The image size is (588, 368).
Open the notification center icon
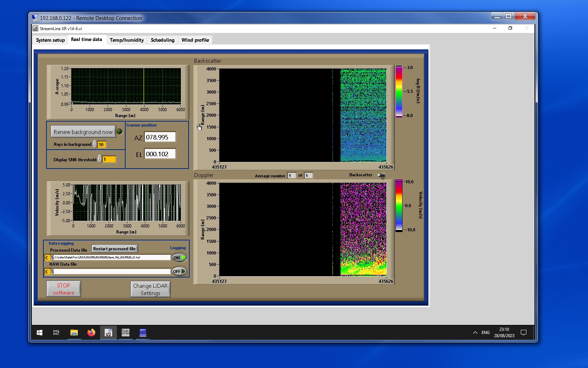point(524,333)
